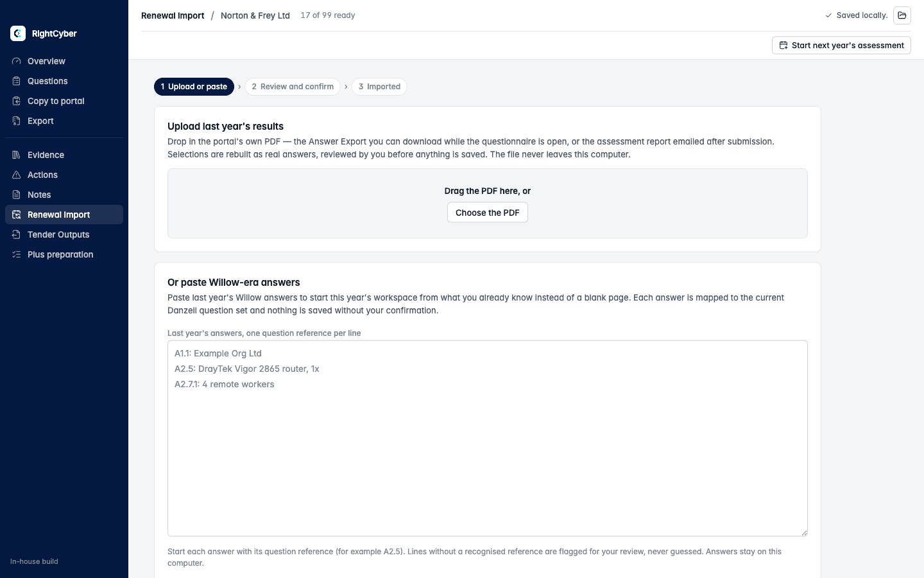
Task: Click the Plus preparation checklist icon
Action: pyautogui.click(x=17, y=254)
